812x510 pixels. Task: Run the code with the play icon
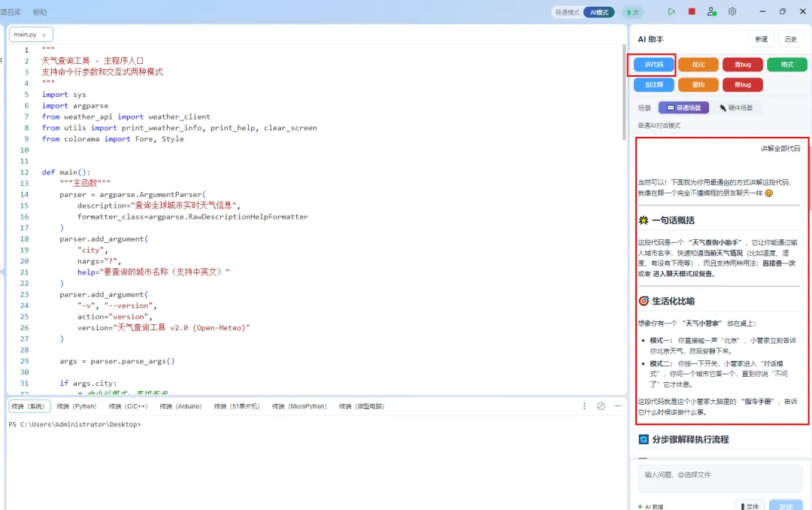671,11
